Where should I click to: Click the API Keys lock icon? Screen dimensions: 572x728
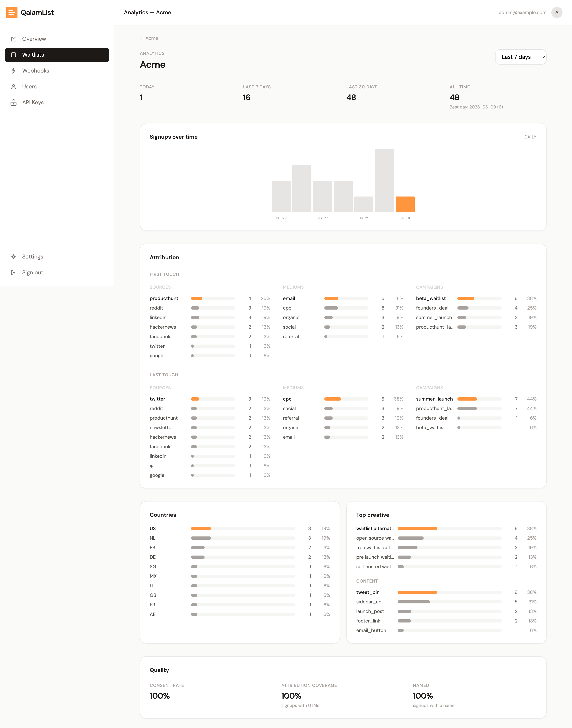click(13, 103)
